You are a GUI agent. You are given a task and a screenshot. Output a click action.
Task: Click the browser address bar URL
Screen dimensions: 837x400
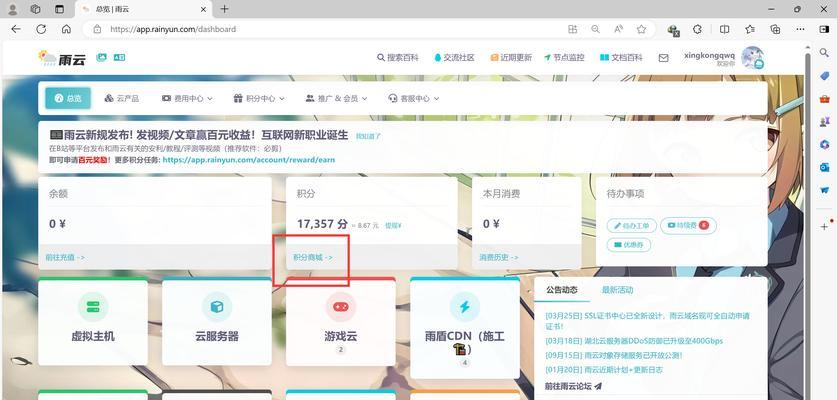(173, 29)
